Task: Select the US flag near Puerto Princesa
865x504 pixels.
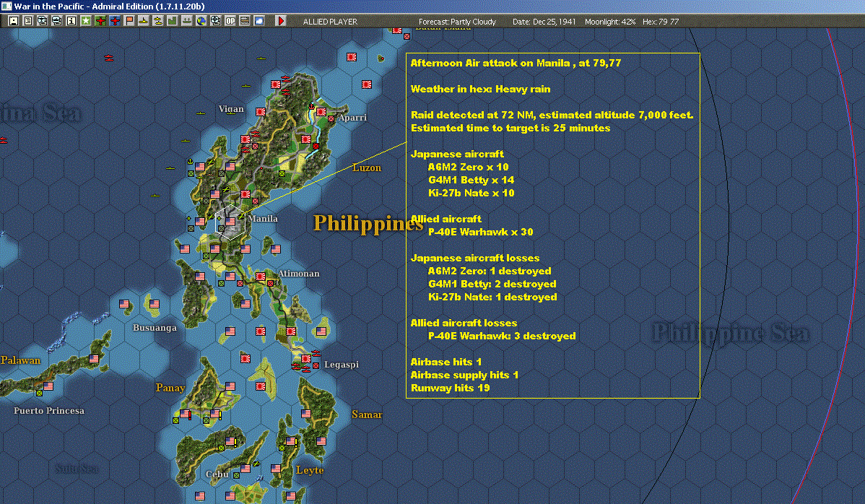Action: 48,386
